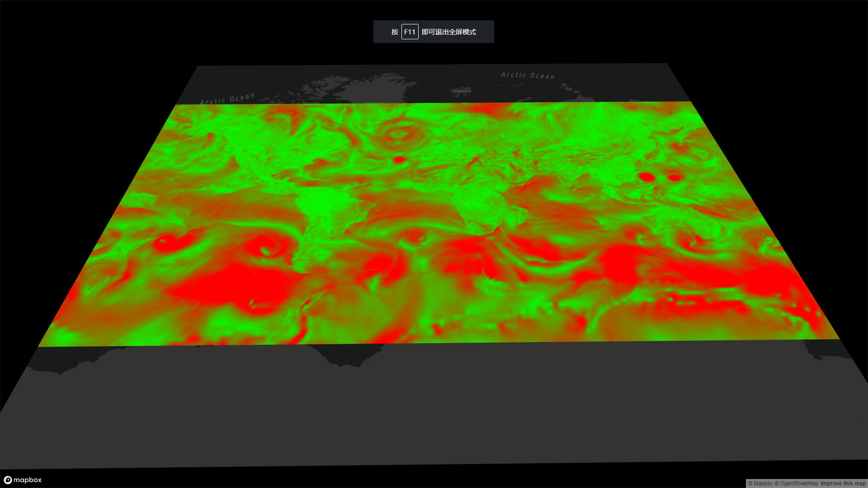Click the fullscreen exit notification text
This screenshot has height=488, width=868.
pyautogui.click(x=448, y=32)
